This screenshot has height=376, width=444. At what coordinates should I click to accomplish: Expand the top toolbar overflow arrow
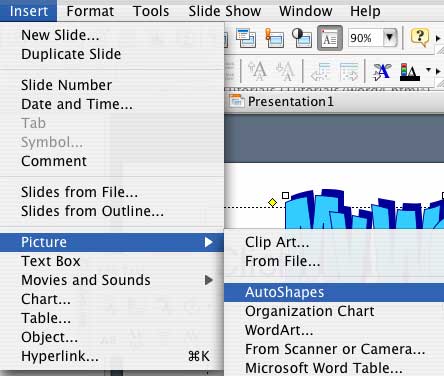click(438, 39)
